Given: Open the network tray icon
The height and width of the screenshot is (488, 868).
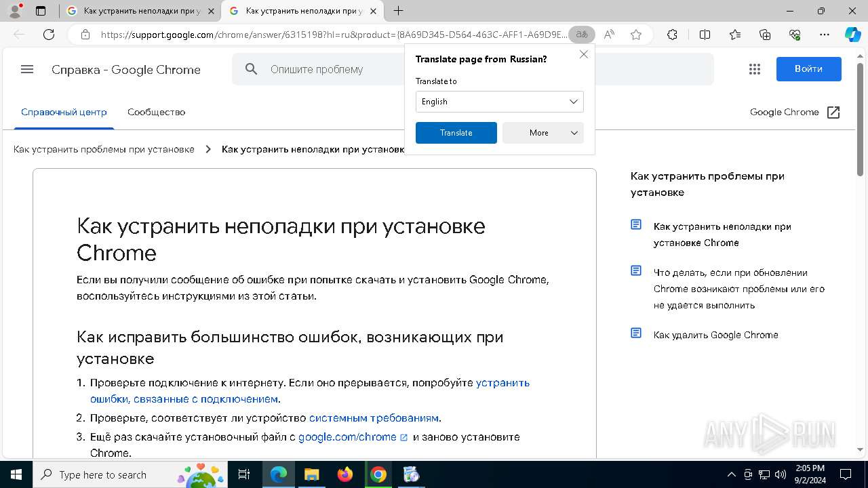Looking at the screenshot, I should [764, 474].
